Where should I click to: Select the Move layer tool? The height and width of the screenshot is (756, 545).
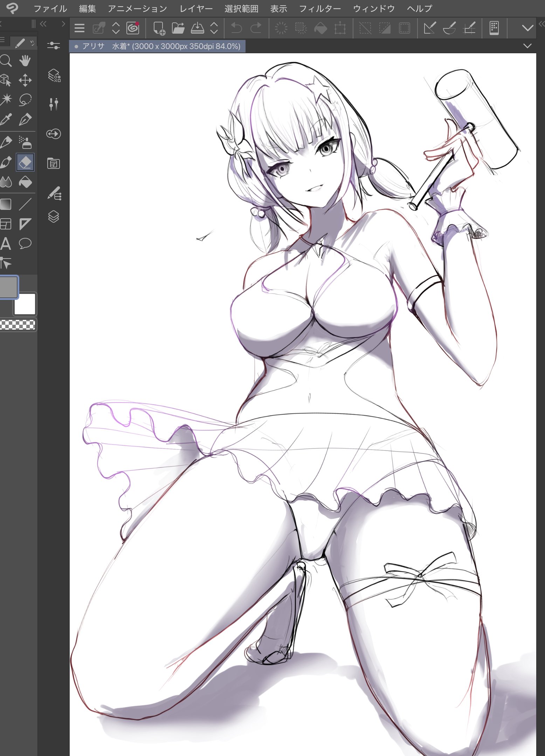pos(25,80)
